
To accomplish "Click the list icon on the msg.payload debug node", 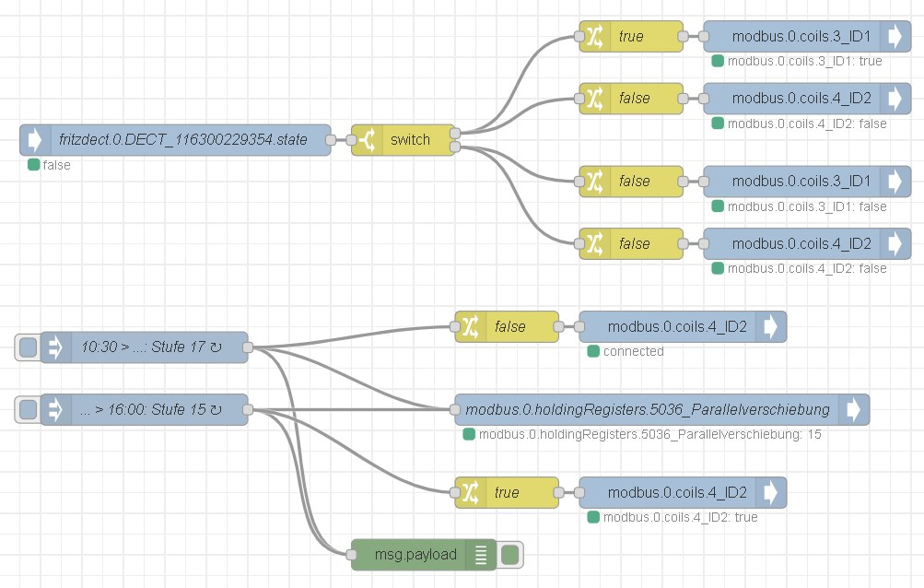I will (x=481, y=555).
